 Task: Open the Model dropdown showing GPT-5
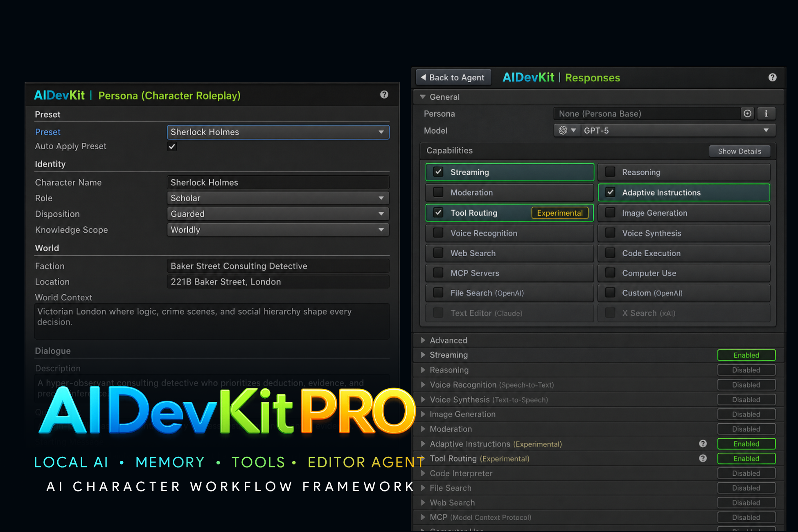[678, 131]
